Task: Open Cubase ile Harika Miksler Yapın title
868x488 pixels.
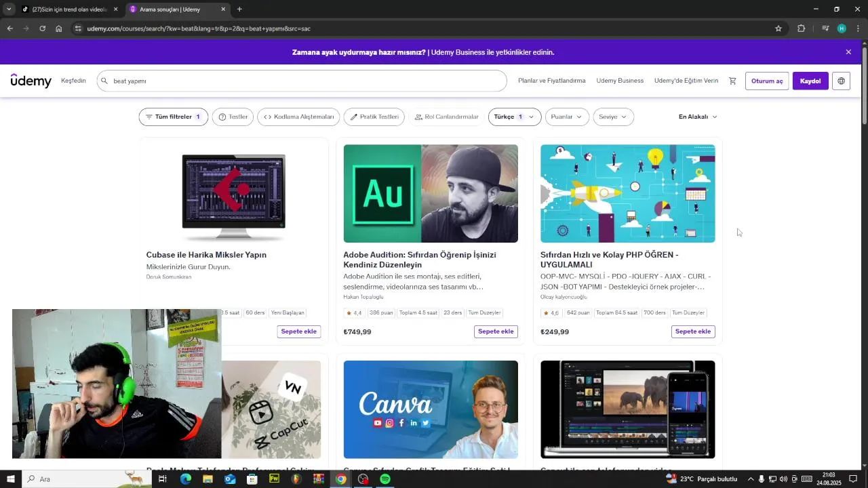Action: tap(206, 255)
